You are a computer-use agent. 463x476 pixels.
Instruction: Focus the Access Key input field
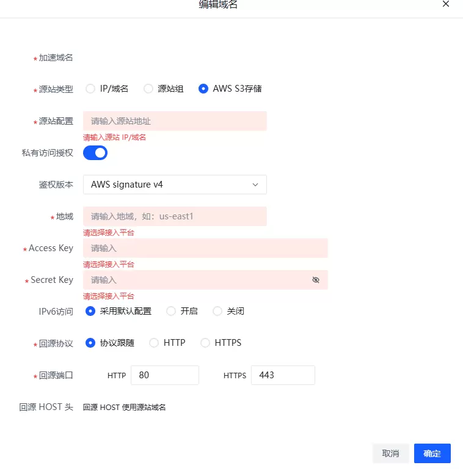(205, 248)
